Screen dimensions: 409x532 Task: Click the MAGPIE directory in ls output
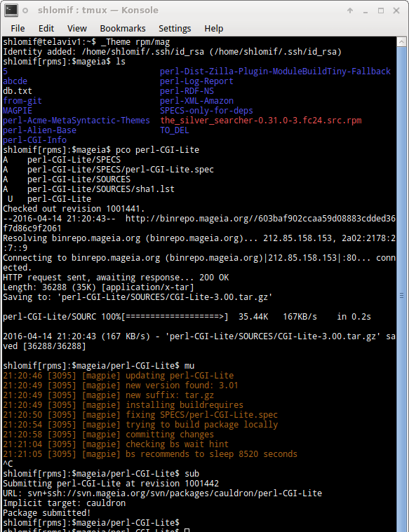[18, 111]
